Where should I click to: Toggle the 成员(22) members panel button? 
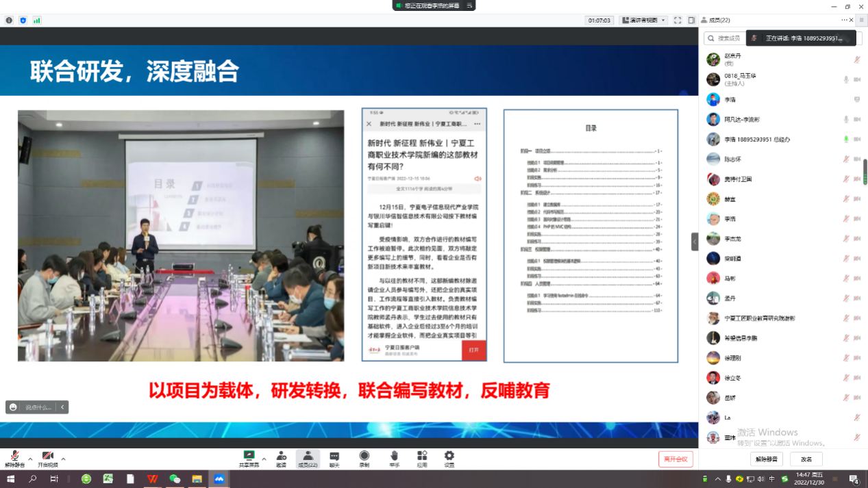308,459
